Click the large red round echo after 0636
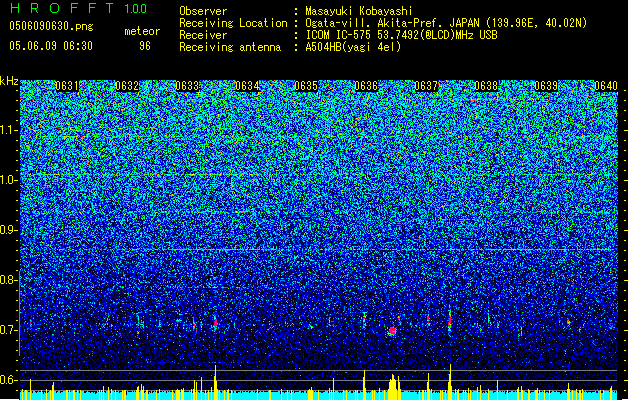Screen dimensions: 629x400 click(x=392, y=331)
